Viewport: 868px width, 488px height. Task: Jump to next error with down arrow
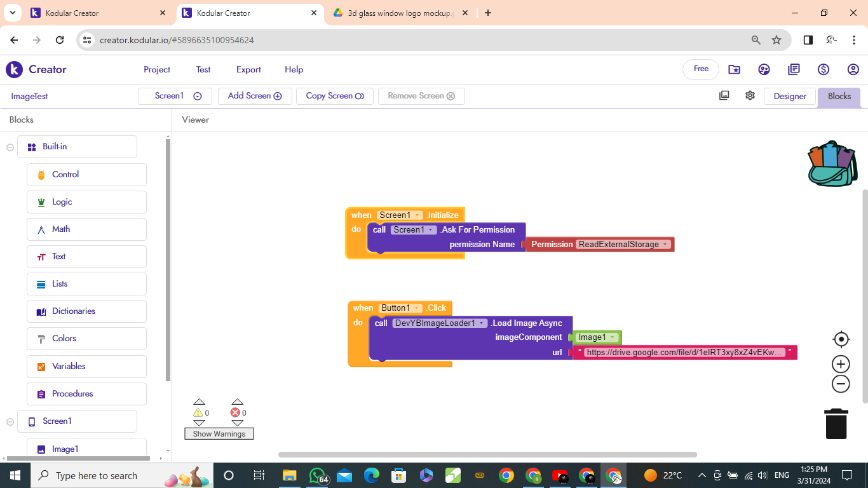237,423
